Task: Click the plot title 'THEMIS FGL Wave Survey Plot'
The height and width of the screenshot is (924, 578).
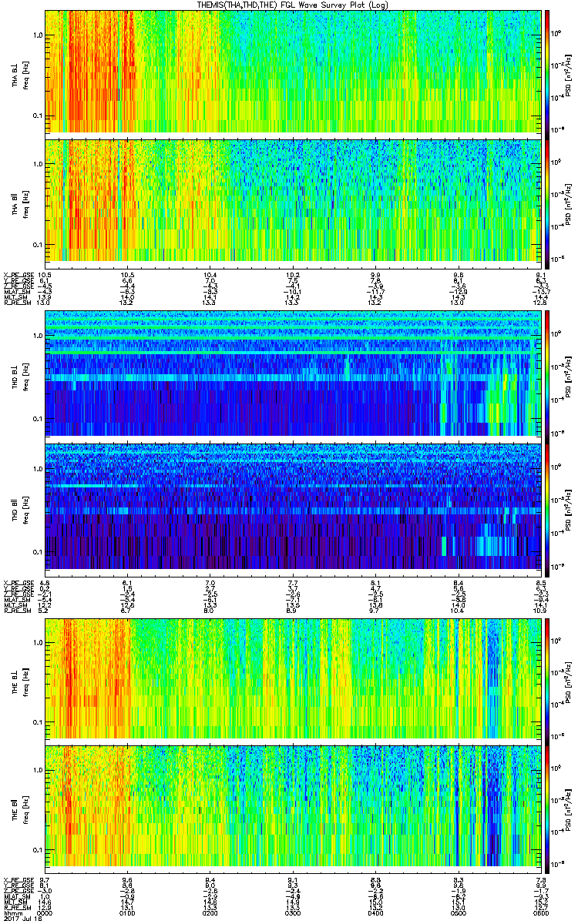Action: pos(293,5)
